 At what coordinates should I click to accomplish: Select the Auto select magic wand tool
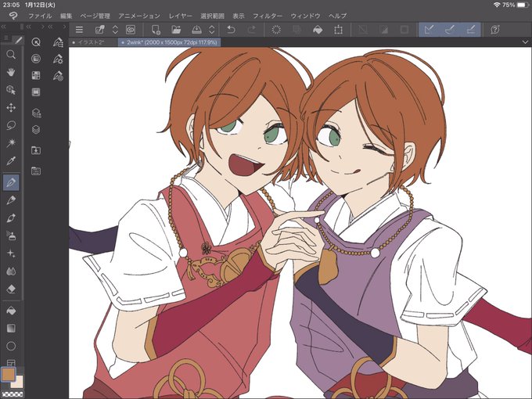[x=11, y=143]
